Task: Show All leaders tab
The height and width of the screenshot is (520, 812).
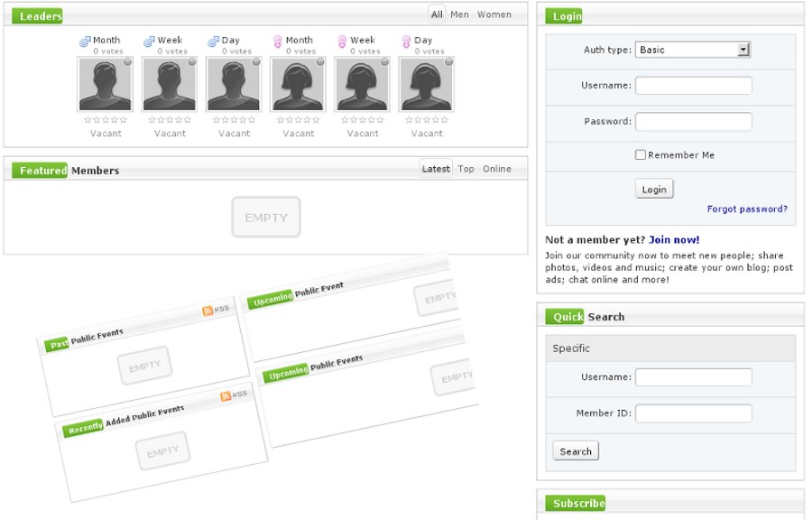Action: (437, 14)
